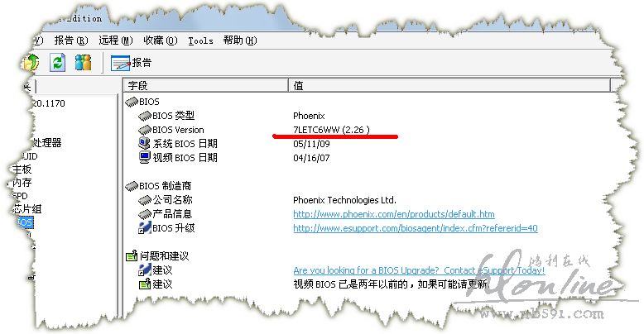
Task: Open the 报告(R) menu
Action: [71, 41]
